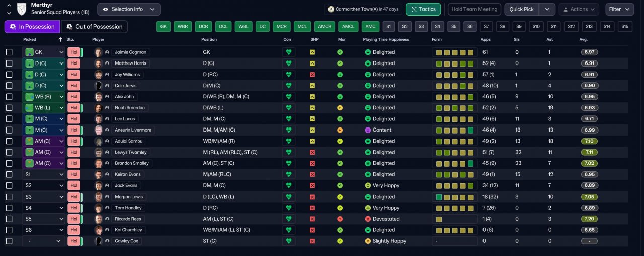The width and height of the screenshot is (644, 256).
Task: Check the box for Cawley Cox
Action: (x=9, y=241)
